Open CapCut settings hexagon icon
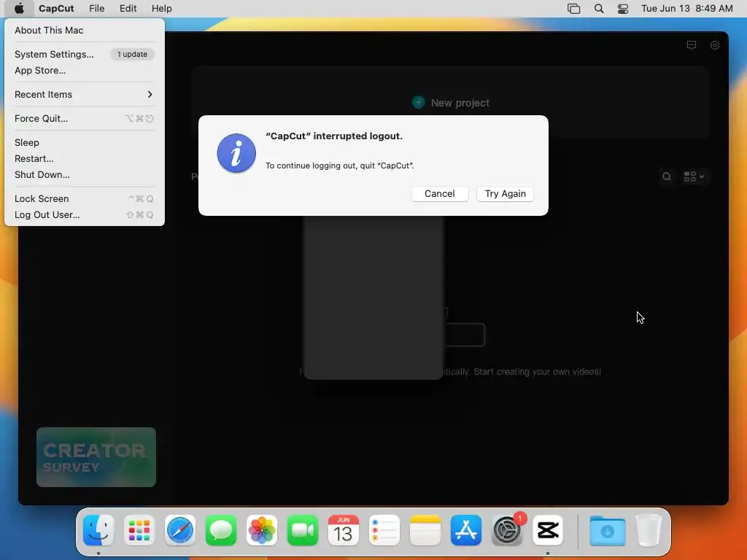 pos(715,45)
